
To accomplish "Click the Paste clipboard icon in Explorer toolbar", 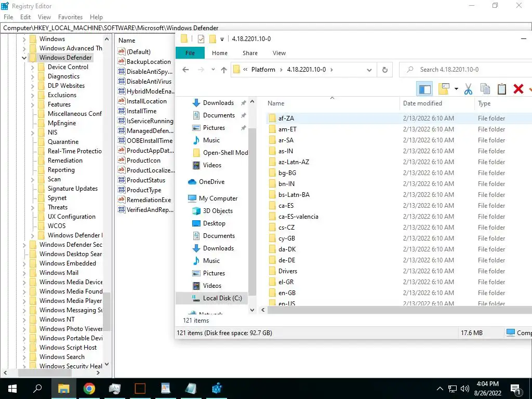I will 501,89.
